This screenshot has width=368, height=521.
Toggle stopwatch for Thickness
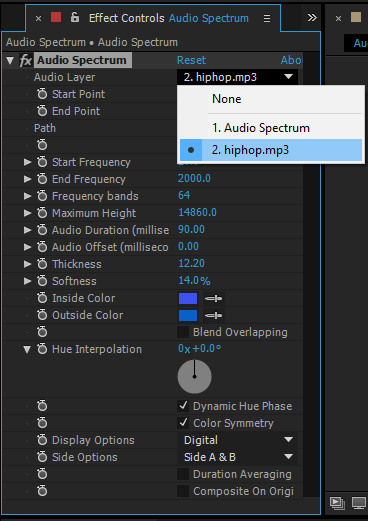[42, 264]
